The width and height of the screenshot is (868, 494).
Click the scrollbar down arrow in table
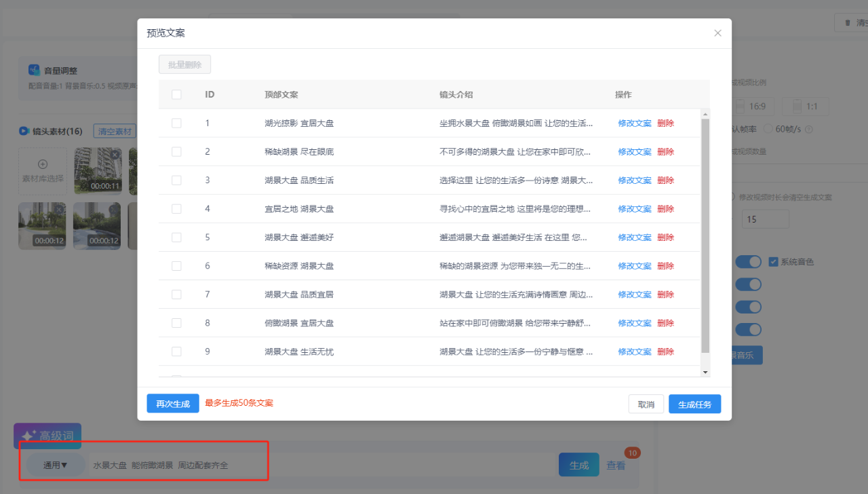click(705, 372)
